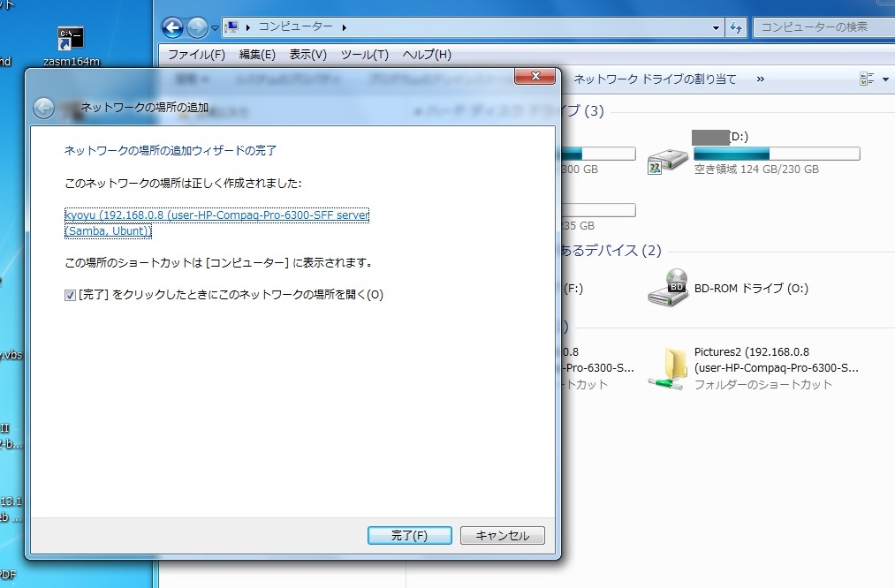Open the ファイル(F) menu

(196, 55)
